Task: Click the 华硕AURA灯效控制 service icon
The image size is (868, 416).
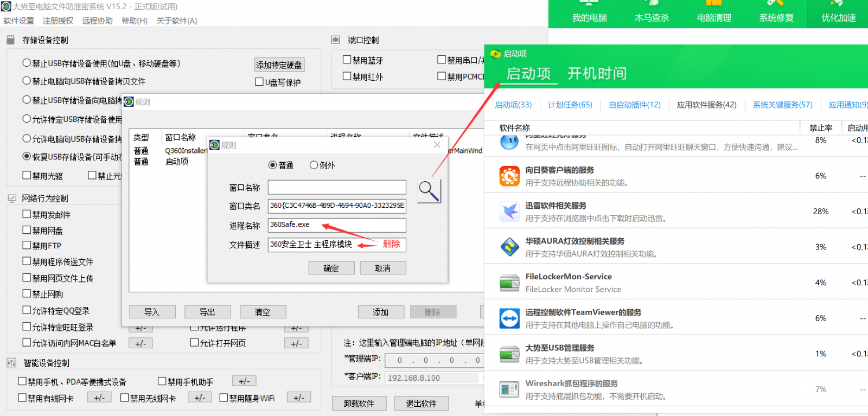Action: (509, 247)
